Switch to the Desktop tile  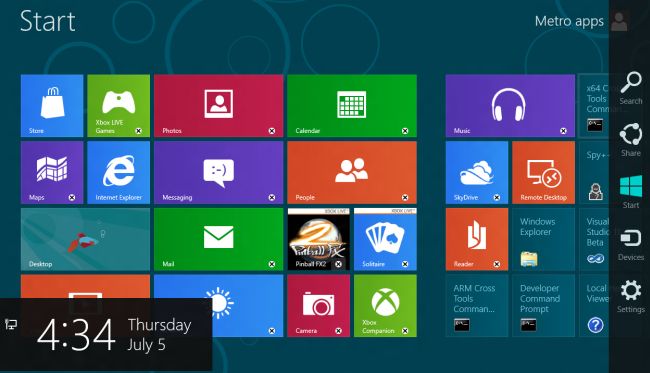(85, 239)
